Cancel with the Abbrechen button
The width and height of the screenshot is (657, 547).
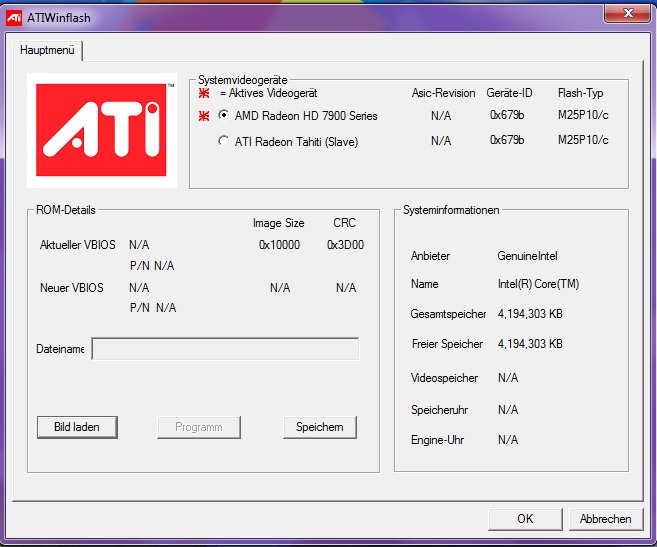(x=605, y=519)
